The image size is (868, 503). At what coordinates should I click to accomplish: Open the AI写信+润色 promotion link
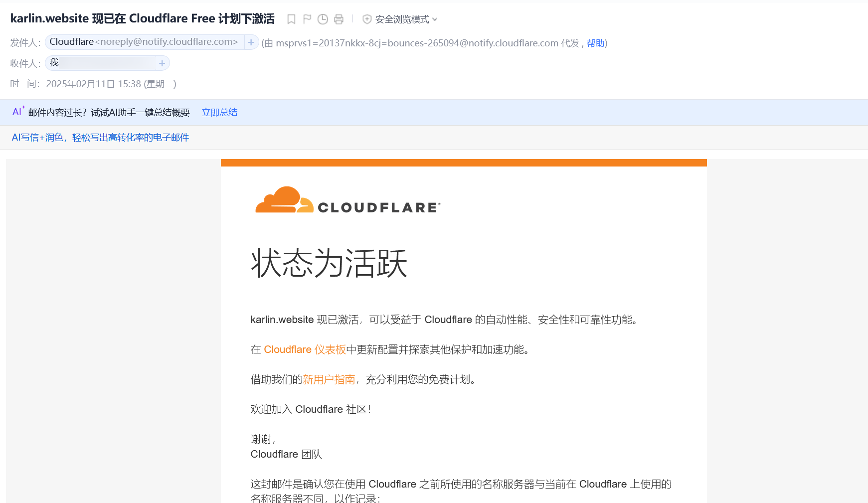click(x=100, y=138)
